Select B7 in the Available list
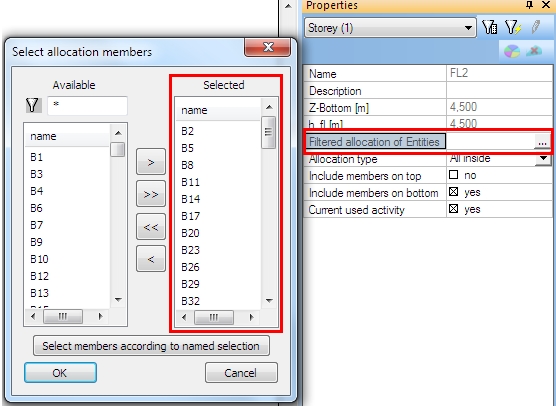This screenshot has width=556, height=406. 37,225
